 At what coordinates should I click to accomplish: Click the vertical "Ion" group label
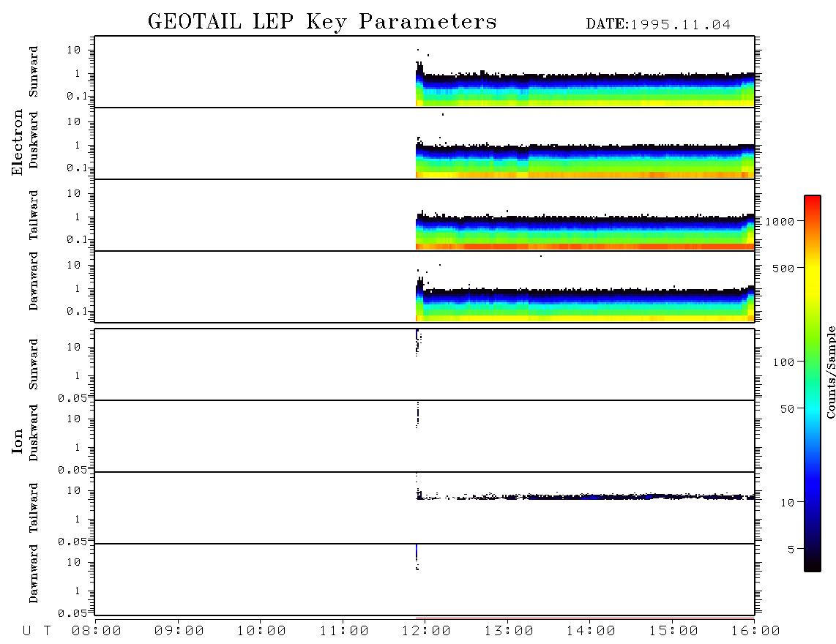coord(17,441)
